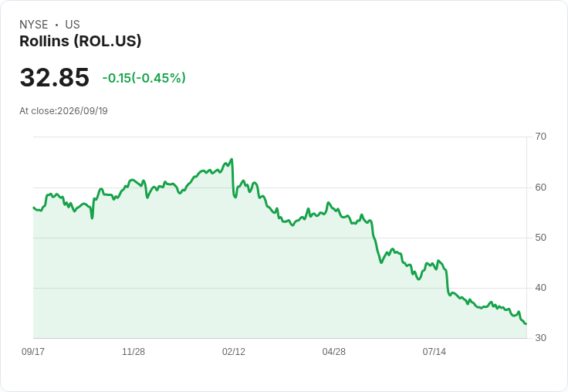This screenshot has height=392, width=568.
Task: Click the chart line's final point at right
Action: point(526,324)
